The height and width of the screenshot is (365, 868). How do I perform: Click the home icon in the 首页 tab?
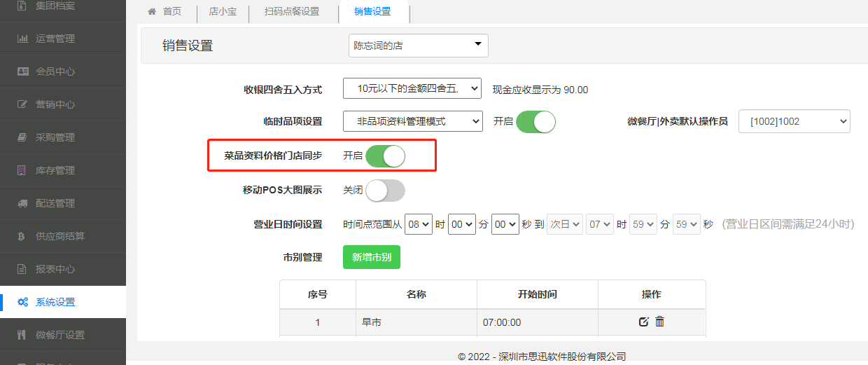(151, 12)
